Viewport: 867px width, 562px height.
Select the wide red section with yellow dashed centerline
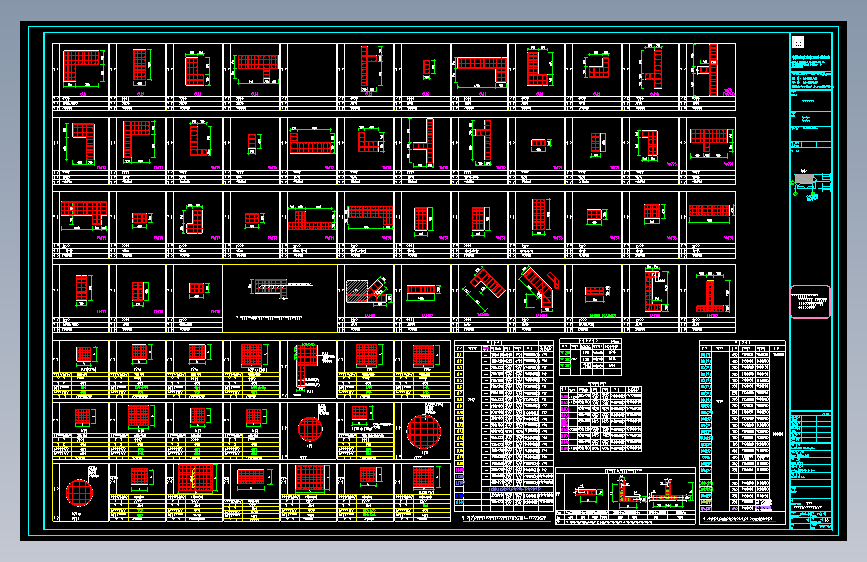pyautogui.click(x=196, y=478)
